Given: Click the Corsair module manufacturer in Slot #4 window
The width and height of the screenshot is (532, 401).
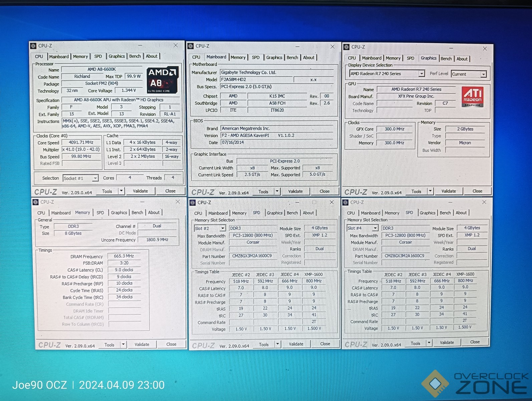Looking at the screenshot, I should point(405,242).
